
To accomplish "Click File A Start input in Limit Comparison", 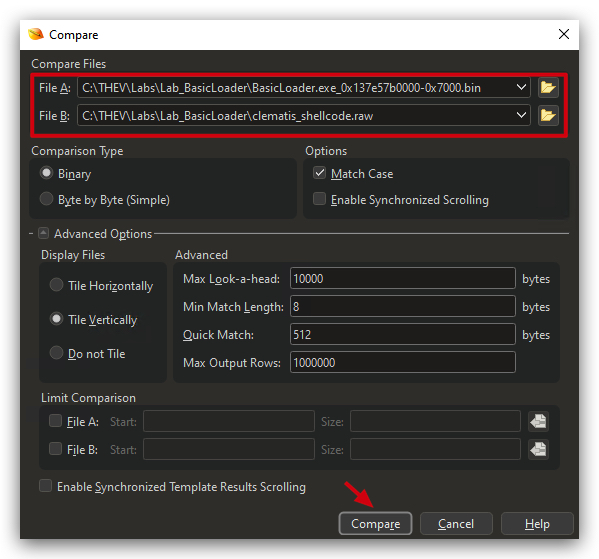I will click(x=229, y=421).
